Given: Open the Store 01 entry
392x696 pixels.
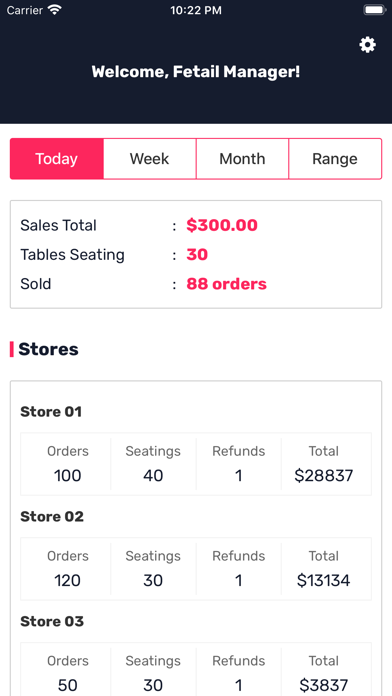Looking at the screenshot, I should (x=51, y=412).
